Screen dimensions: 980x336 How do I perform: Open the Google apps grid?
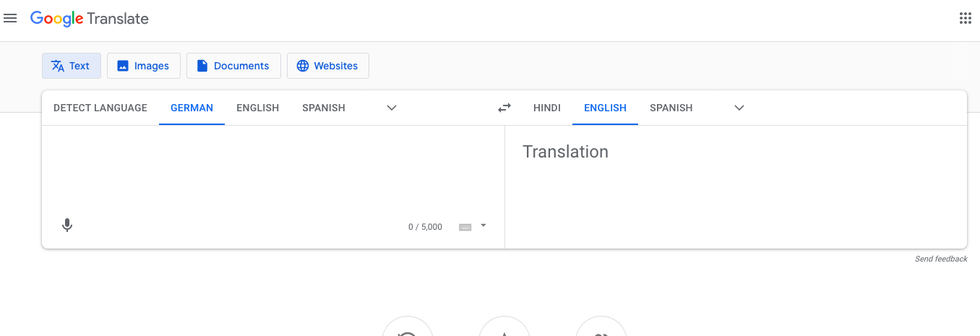click(x=965, y=19)
